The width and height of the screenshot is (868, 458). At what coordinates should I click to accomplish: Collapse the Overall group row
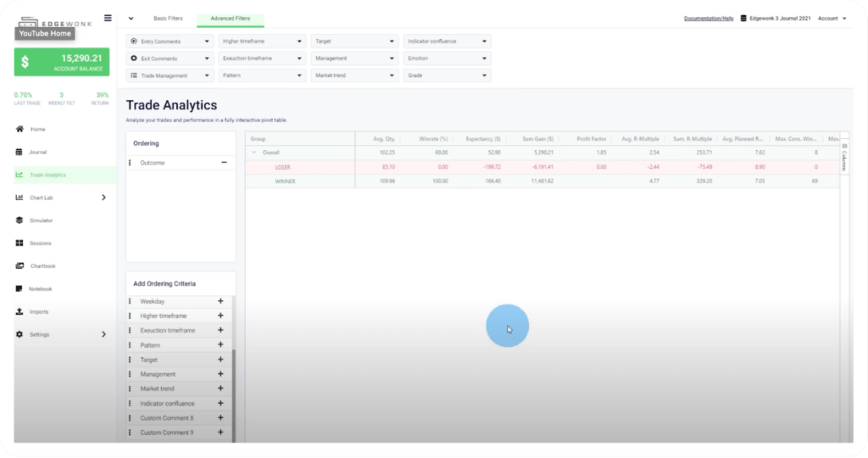point(253,153)
